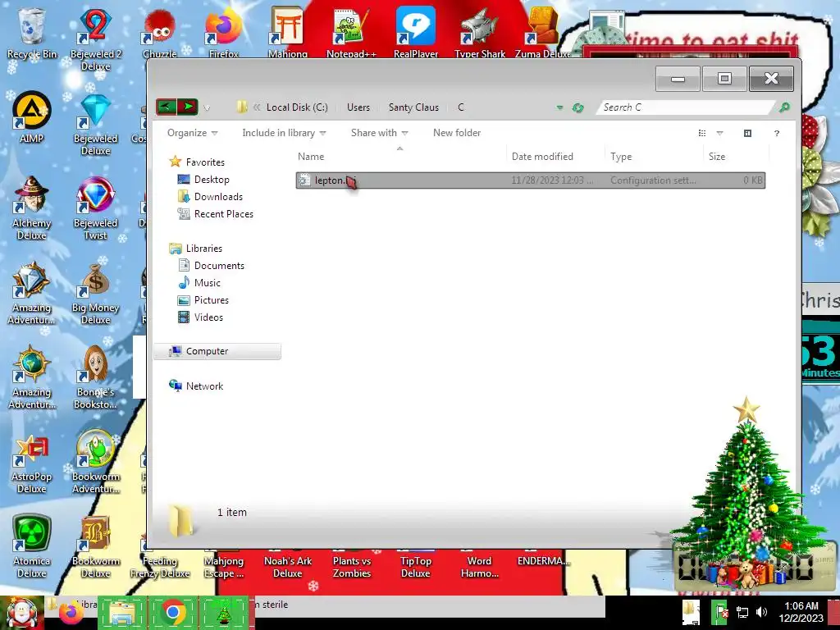This screenshot has width=840, height=630.
Task: Click the Explorer back arrow button
Action: pyautogui.click(x=167, y=107)
